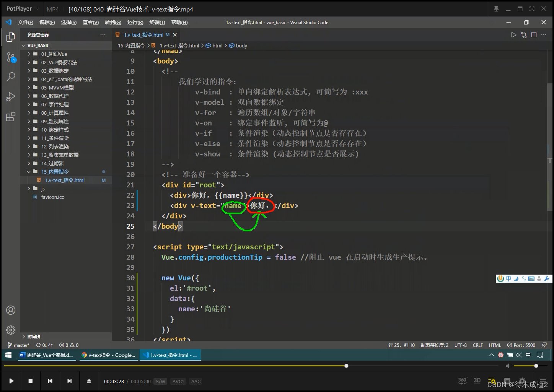Click the html breadcrumb item
Screen dimensions: 554x392
coord(214,46)
